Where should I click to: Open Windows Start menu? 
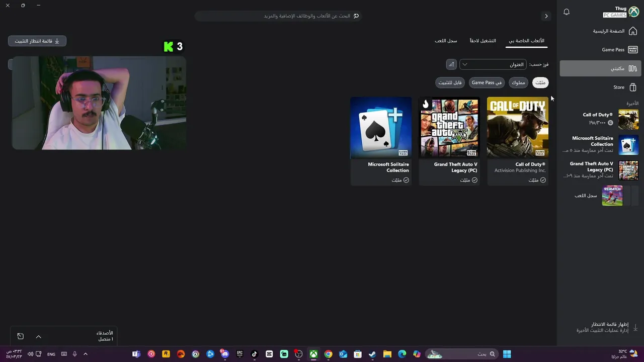[x=507, y=354]
